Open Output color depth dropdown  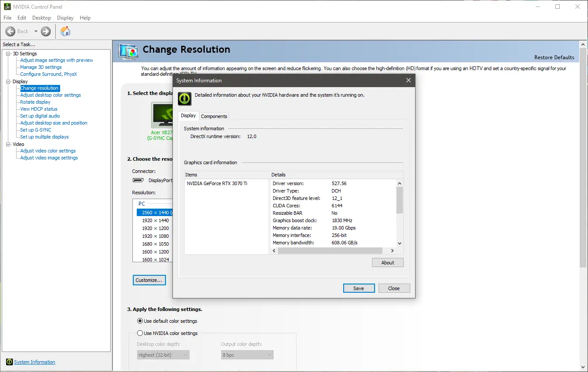247,355
